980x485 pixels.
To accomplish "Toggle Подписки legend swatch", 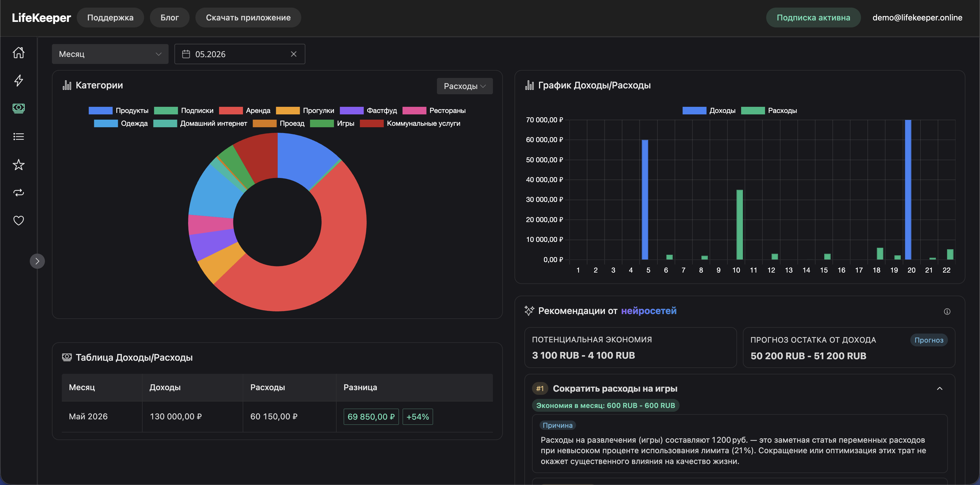I will pos(165,110).
